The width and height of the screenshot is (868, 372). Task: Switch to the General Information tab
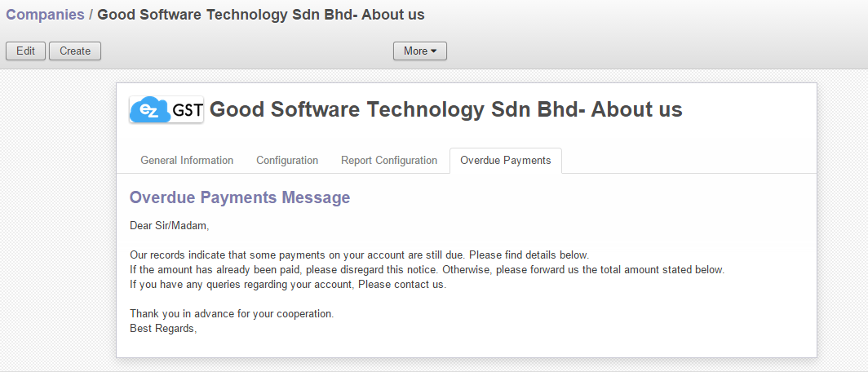187,161
